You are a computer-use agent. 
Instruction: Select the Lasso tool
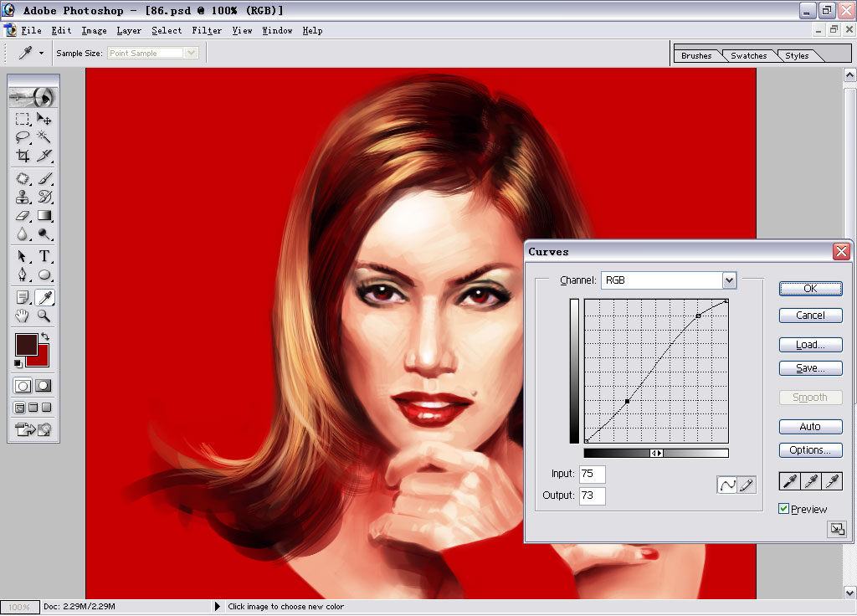(23, 137)
